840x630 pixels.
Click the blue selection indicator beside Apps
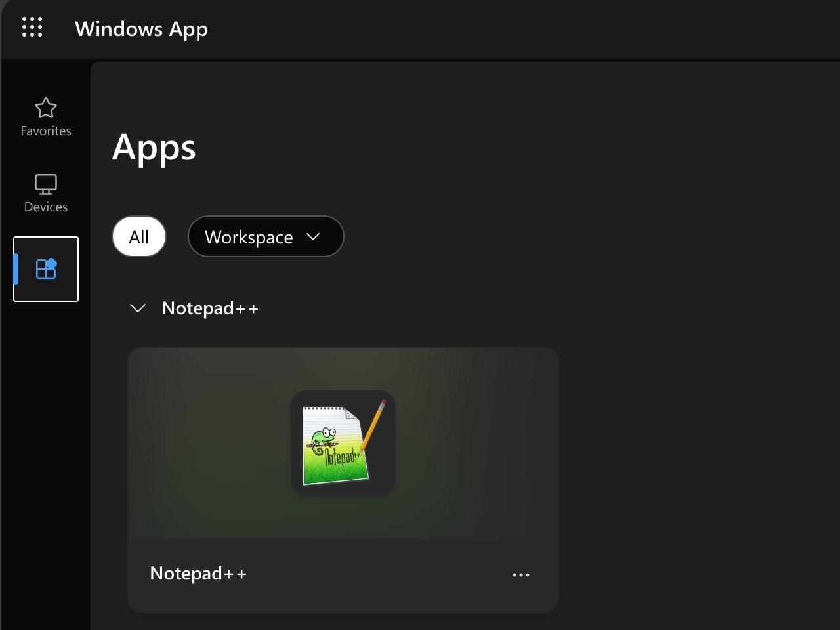pos(16,269)
